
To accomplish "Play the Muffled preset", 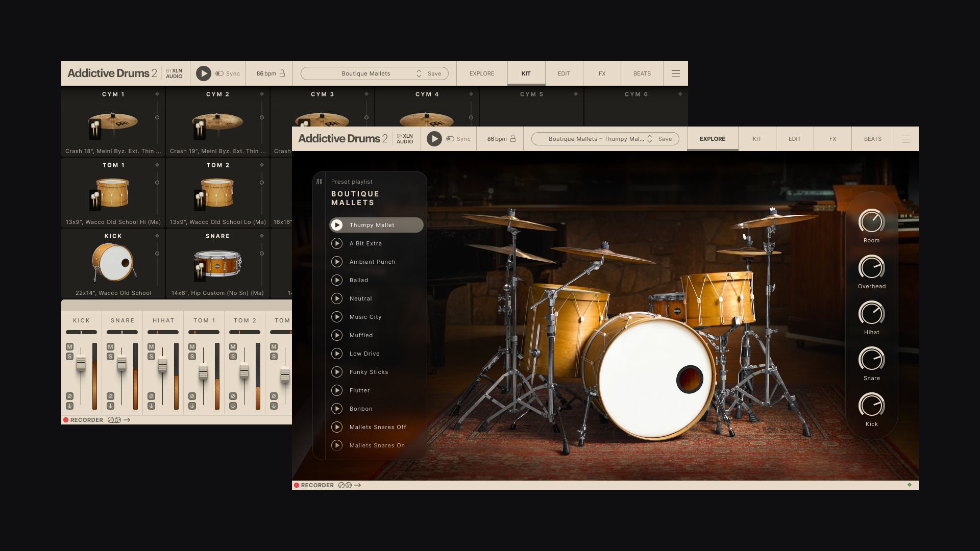I will tap(337, 335).
